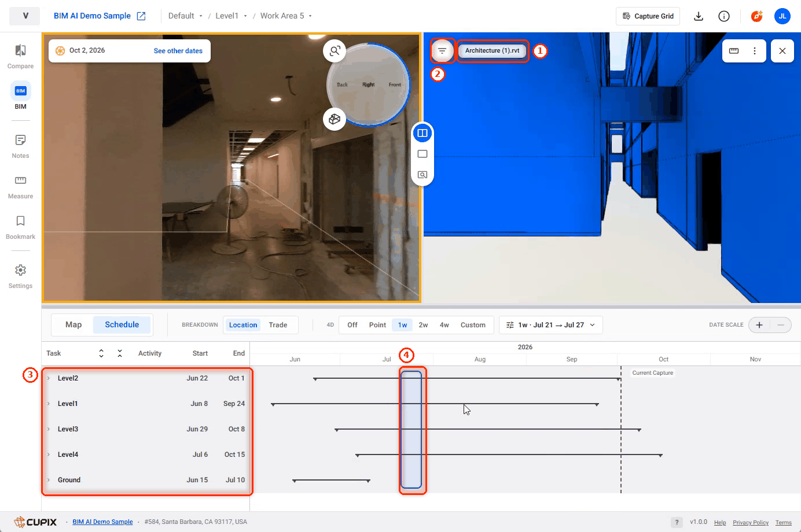Open the Work Area 5 dropdown
Image resolution: width=801 pixels, height=532 pixels.
(286, 16)
